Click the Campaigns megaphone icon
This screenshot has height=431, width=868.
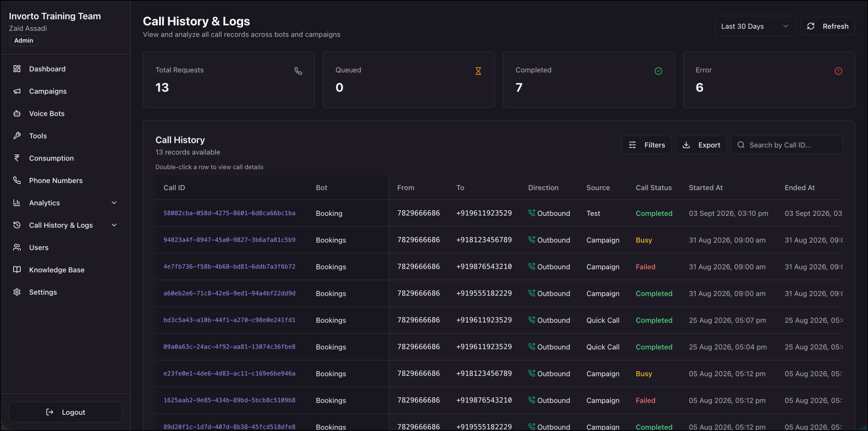click(x=17, y=91)
